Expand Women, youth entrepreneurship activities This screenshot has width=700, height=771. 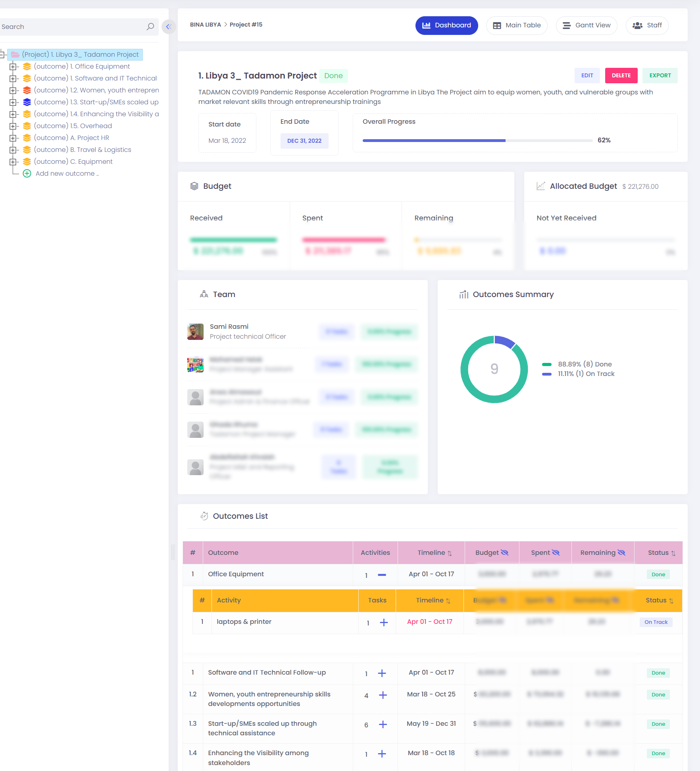point(383,695)
